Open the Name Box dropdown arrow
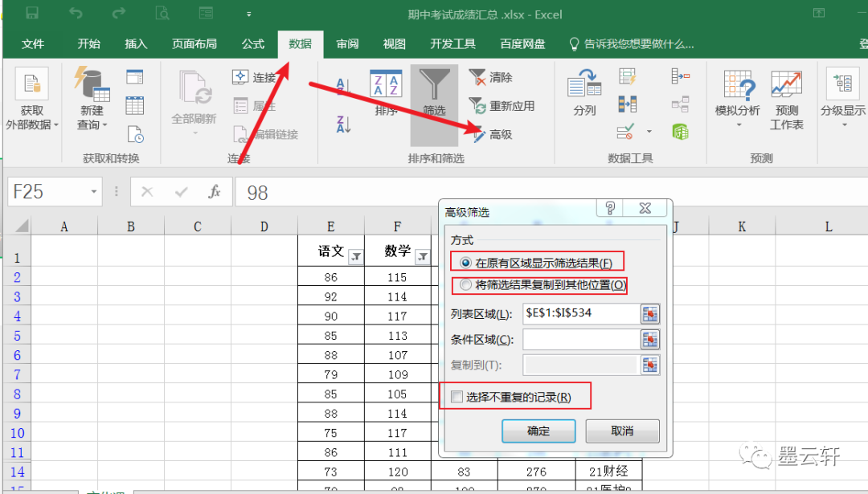Viewport: 868px width, 494px height. point(93,191)
